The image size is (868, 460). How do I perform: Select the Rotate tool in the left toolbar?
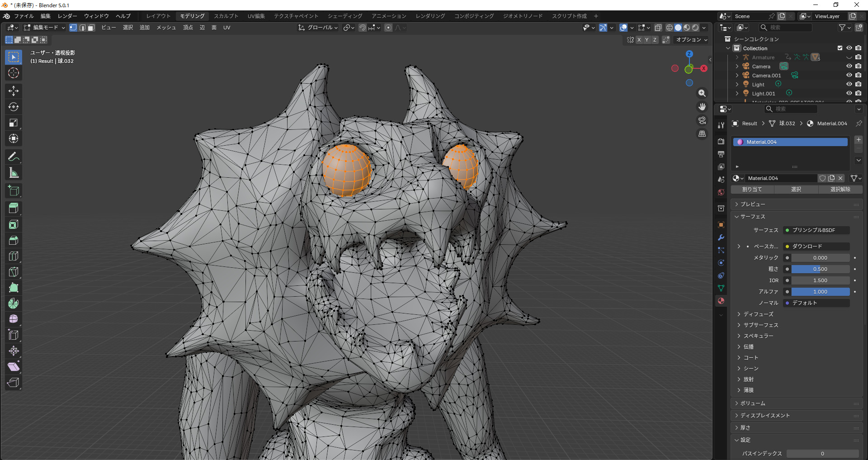(14, 107)
